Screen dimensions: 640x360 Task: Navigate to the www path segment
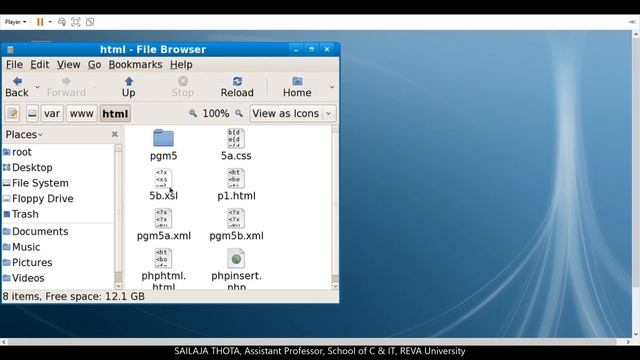pos(82,113)
